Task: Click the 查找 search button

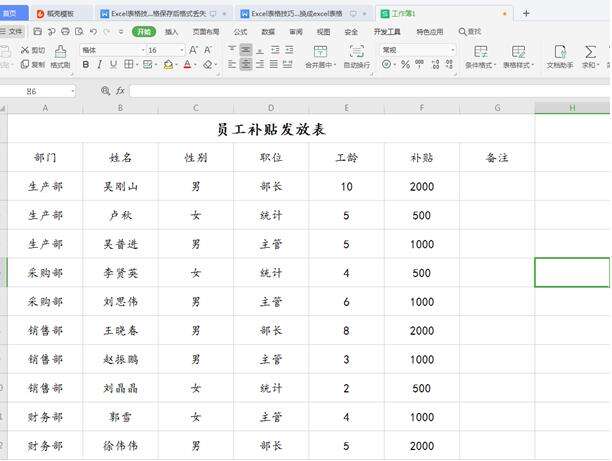Action: 470,32
